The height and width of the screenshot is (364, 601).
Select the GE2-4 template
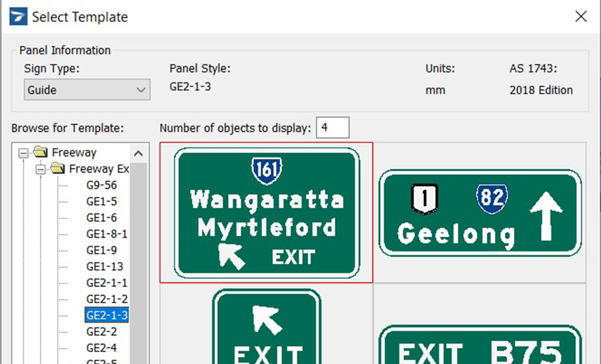click(103, 348)
